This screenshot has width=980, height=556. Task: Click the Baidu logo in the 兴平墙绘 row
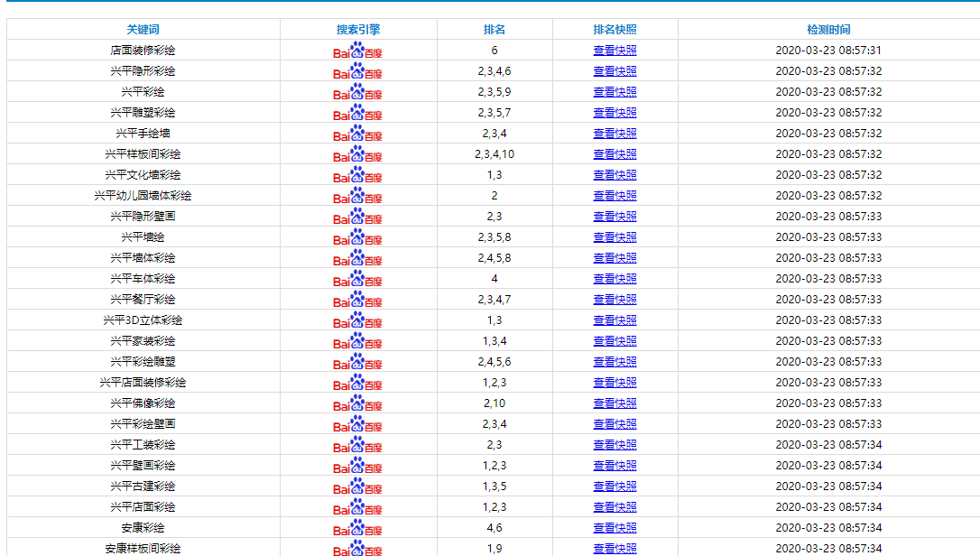pos(357,237)
